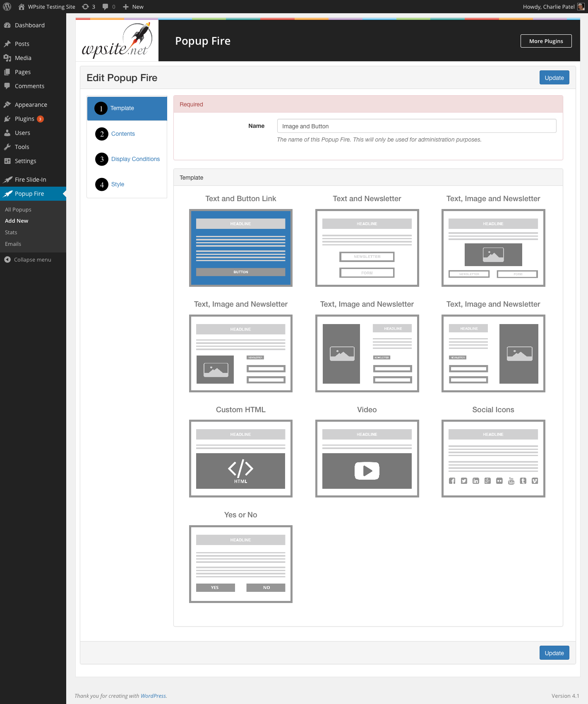588x704 pixels.
Task: Click the plus New icon in admin bar
Action: pyautogui.click(x=126, y=7)
